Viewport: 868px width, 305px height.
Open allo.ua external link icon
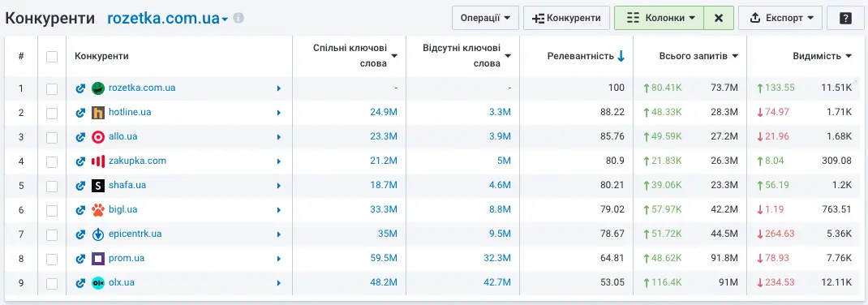80,137
